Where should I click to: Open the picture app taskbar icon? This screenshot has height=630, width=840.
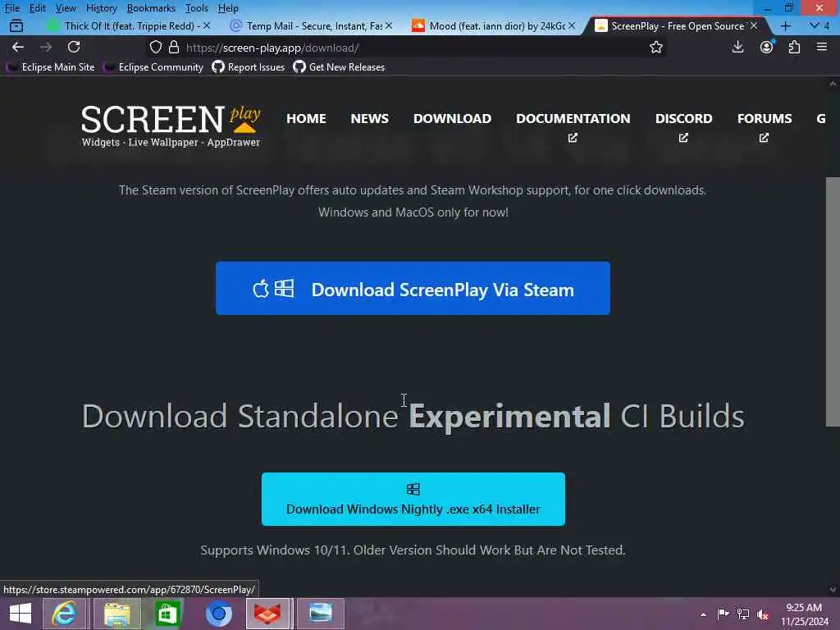[x=321, y=614]
